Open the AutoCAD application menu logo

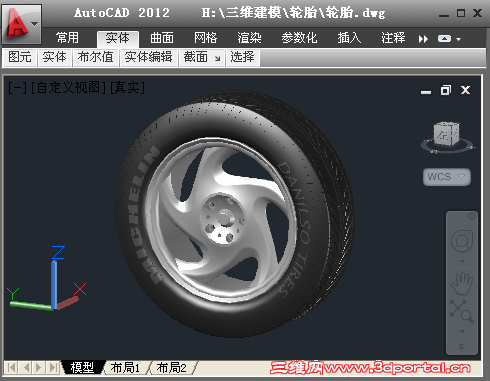point(21,24)
